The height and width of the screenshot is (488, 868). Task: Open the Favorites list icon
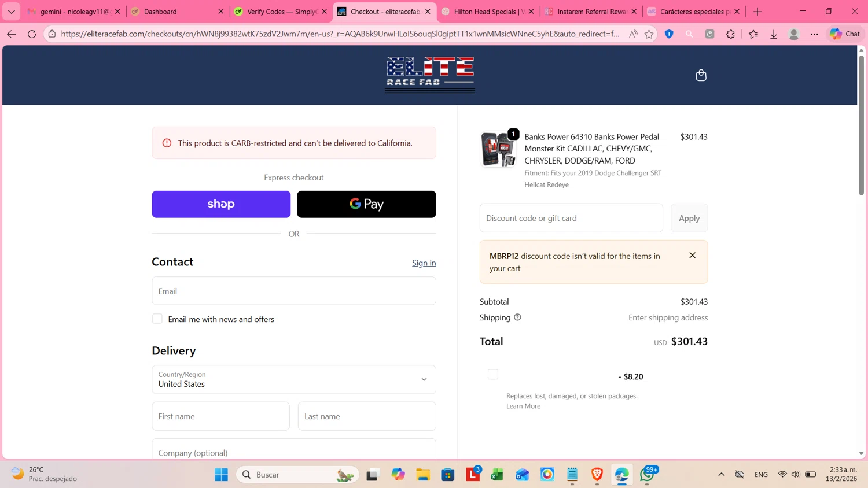coord(753,34)
